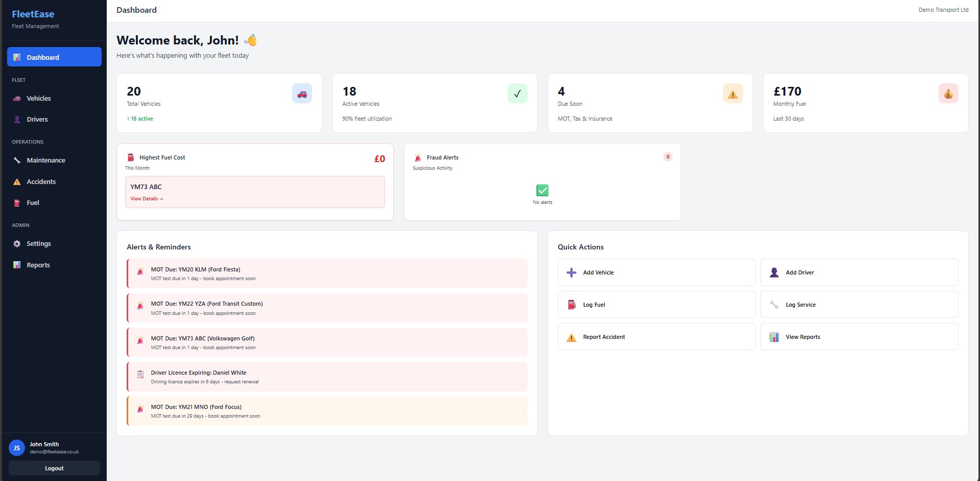Open the MOT Due YM20 KLM alert
The width and height of the screenshot is (980, 481).
pos(326,273)
